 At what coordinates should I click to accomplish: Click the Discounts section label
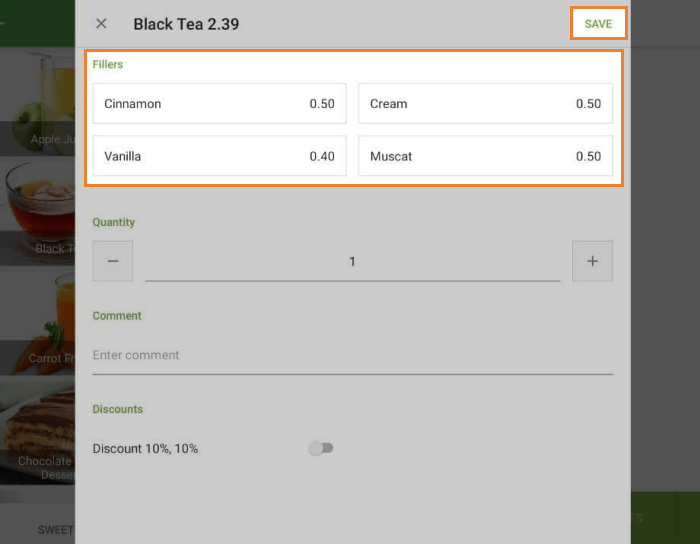coord(118,409)
